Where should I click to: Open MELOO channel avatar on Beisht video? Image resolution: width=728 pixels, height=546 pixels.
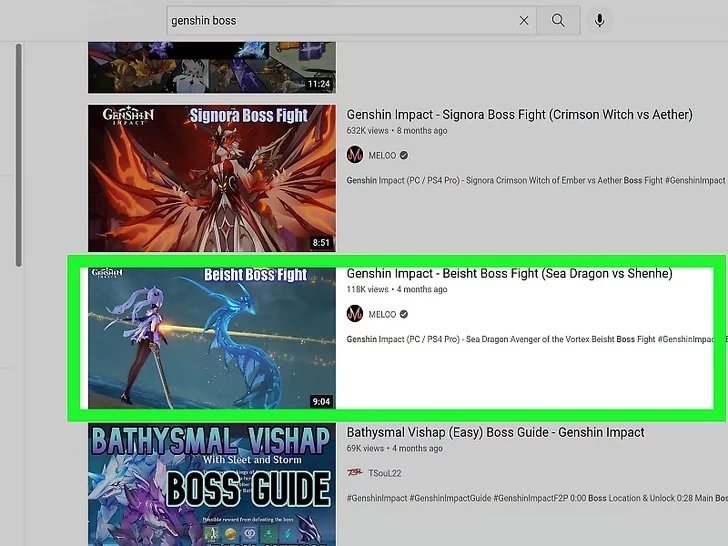[x=355, y=314]
